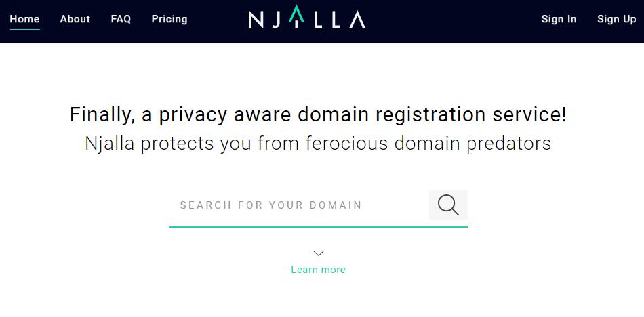Go to the About page

coord(75,19)
